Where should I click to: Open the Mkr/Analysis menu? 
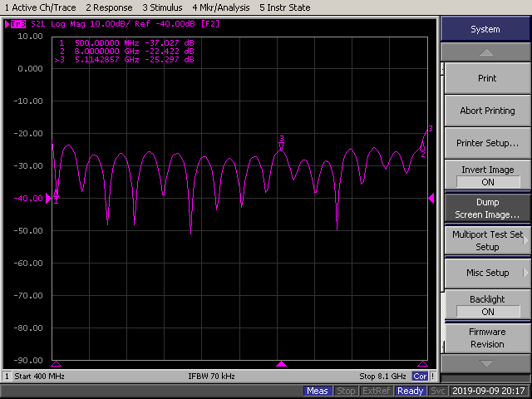[221, 7]
